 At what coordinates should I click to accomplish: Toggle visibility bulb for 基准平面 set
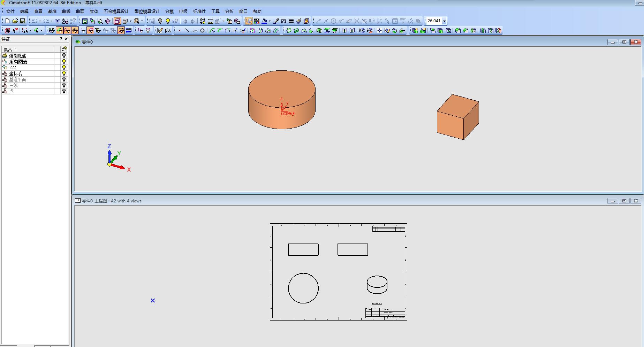coord(64,79)
